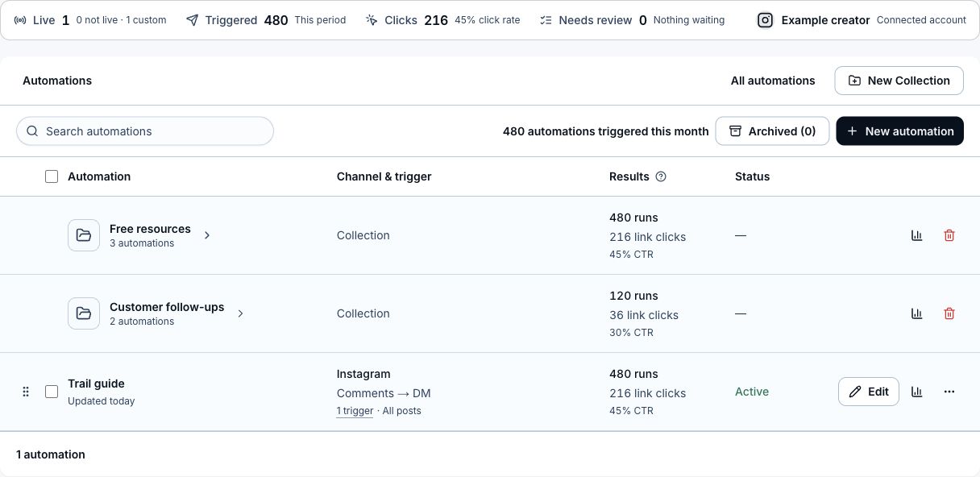Delete the Customer follow-ups collection
Viewport: 980px width, 477px height.
[949, 313]
